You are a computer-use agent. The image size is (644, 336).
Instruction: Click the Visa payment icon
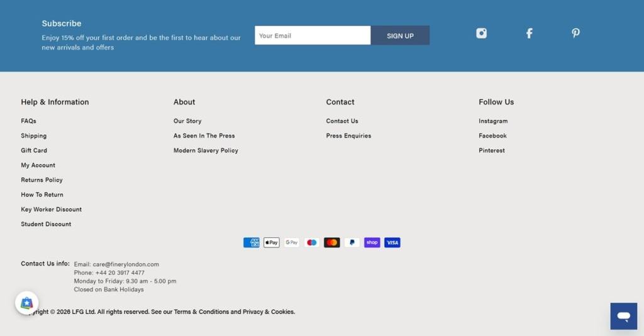click(x=392, y=242)
